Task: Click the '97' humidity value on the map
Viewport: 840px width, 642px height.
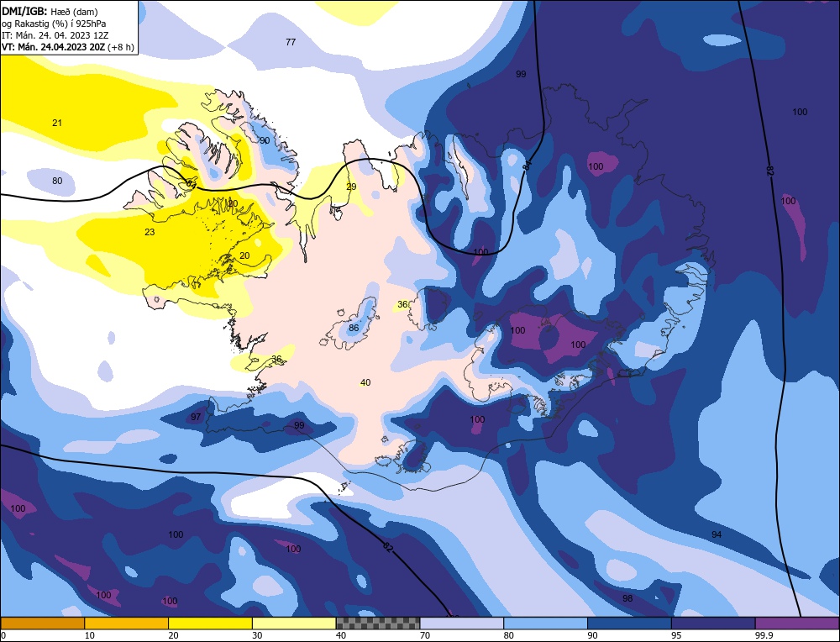Action: (196, 417)
